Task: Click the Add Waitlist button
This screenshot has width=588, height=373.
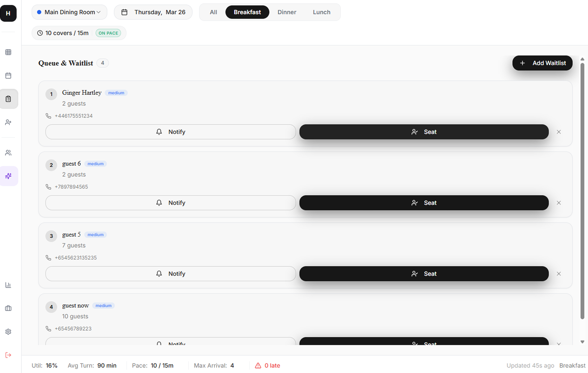Action: point(542,63)
